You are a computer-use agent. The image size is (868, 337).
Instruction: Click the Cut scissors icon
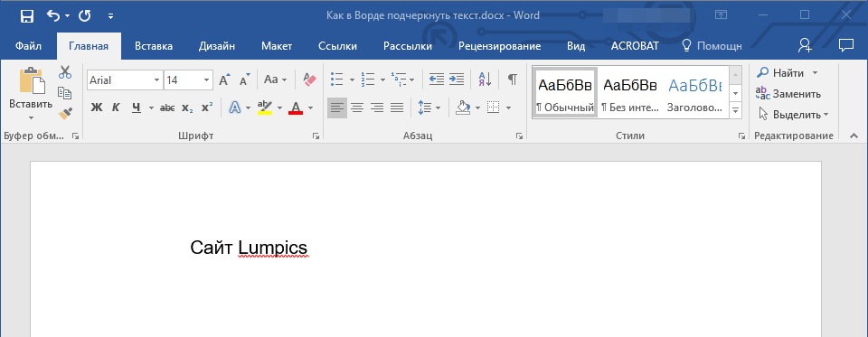(x=65, y=72)
